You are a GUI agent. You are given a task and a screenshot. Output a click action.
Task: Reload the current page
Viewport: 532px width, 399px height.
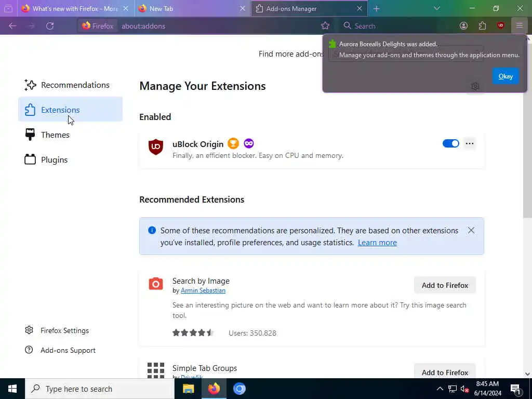[50, 26]
